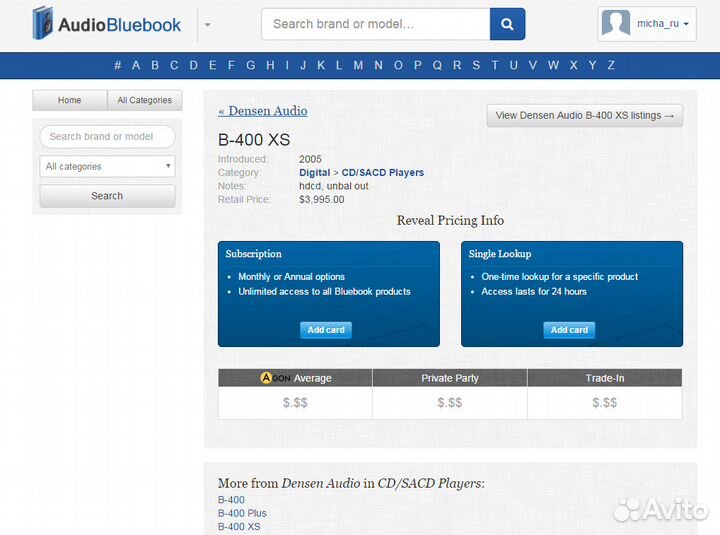Click the Reveal Pricing Info heading

[450, 220]
